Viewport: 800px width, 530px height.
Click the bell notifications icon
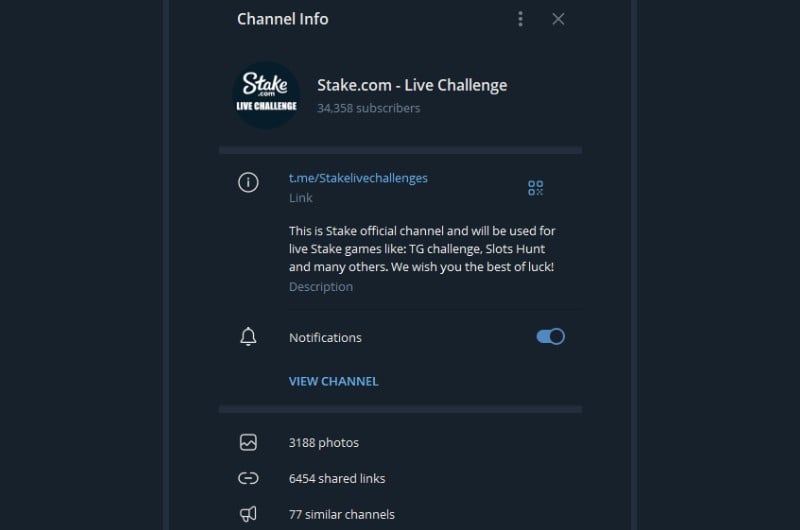click(x=248, y=337)
